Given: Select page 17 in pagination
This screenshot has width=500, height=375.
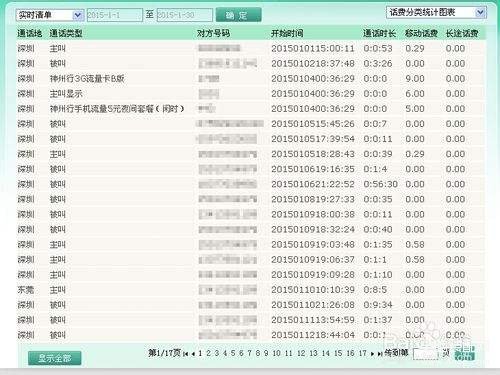Looking at the screenshot, I should point(363,353).
